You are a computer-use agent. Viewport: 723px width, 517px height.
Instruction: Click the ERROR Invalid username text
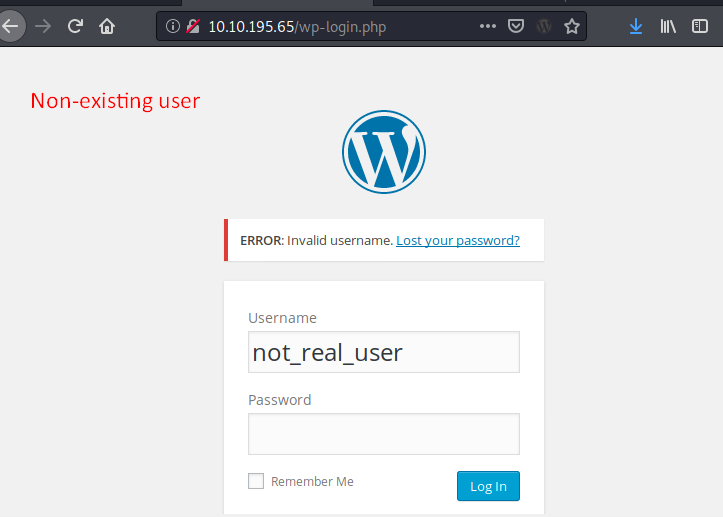pyautogui.click(x=316, y=240)
